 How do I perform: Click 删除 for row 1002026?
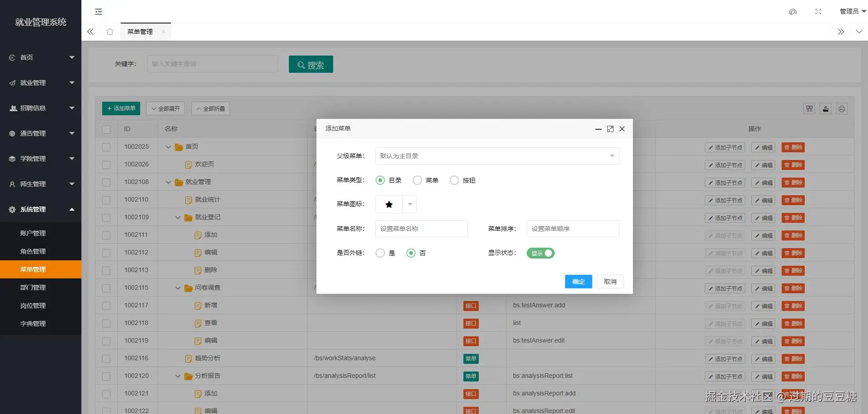tap(793, 165)
